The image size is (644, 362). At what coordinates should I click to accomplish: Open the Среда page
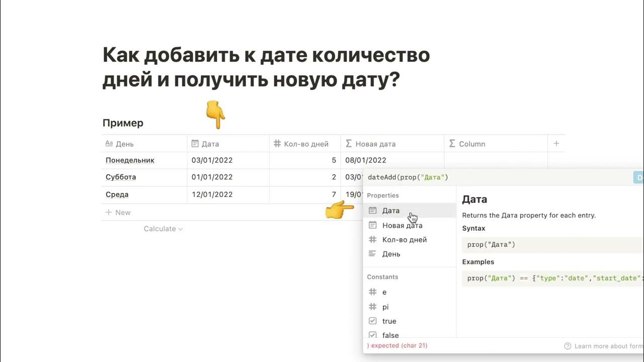(117, 195)
